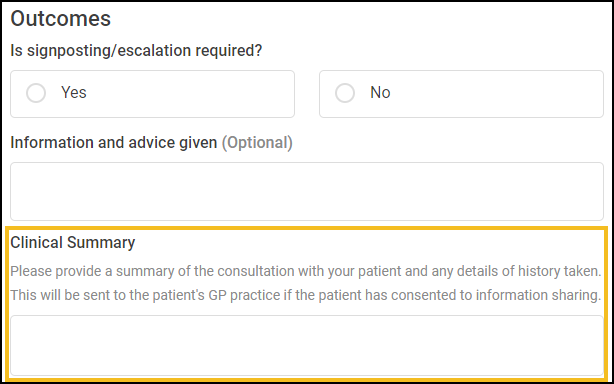Select the Yes radio button circle

pyautogui.click(x=36, y=93)
